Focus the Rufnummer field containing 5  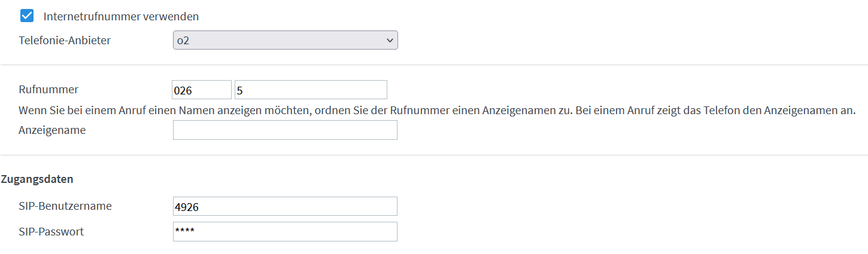click(x=311, y=90)
